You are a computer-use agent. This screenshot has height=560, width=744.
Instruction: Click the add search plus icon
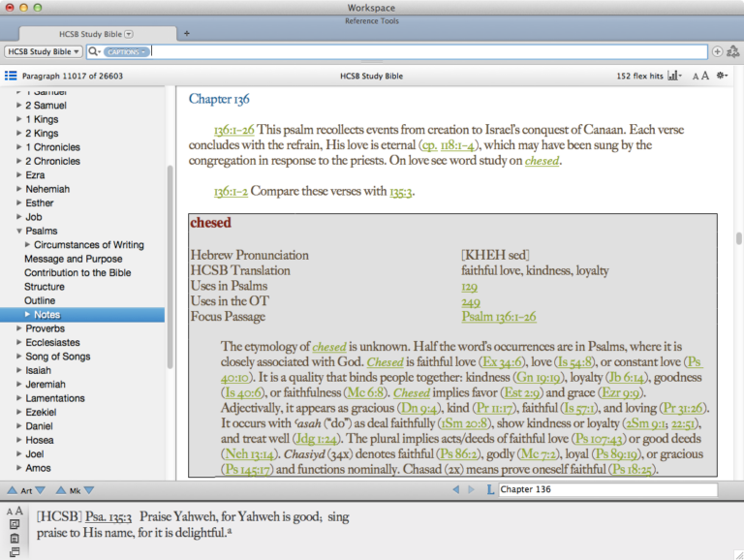tap(717, 51)
